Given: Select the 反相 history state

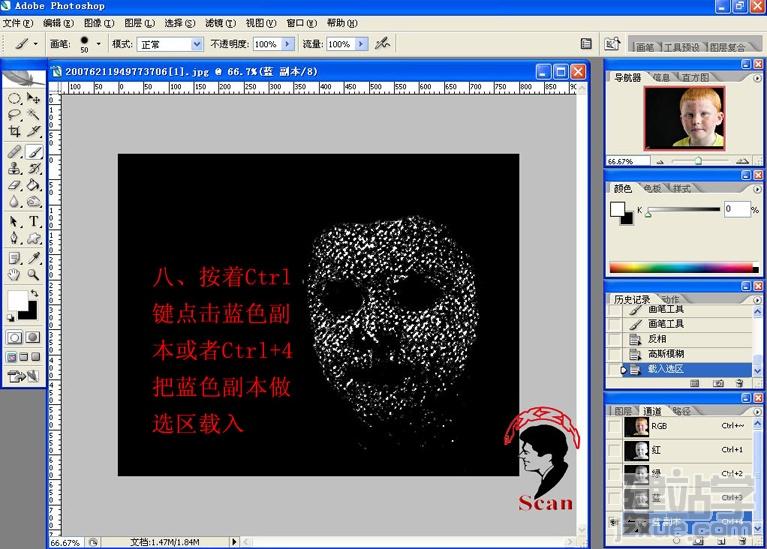Looking at the screenshot, I should 688,339.
